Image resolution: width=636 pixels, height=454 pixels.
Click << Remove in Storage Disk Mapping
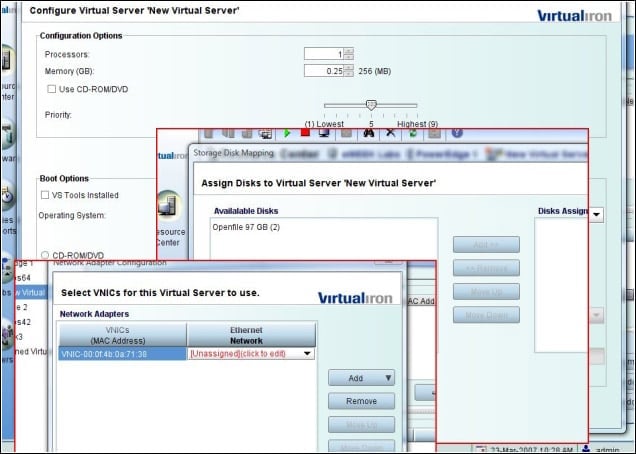click(486, 268)
